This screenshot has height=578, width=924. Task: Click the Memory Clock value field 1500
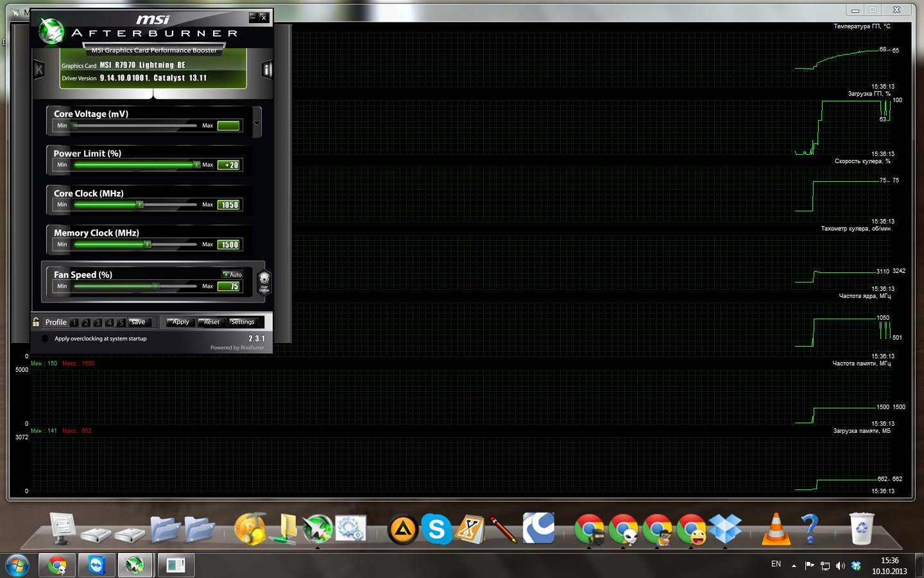(229, 245)
